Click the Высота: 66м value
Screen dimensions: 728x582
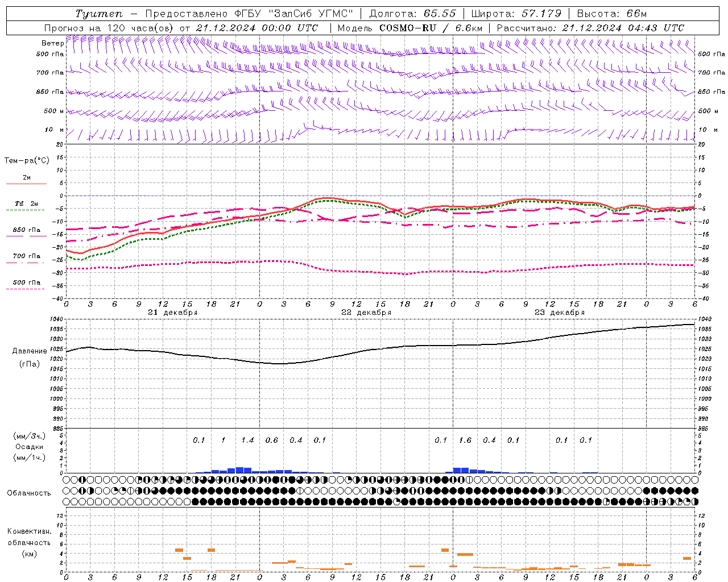pyautogui.click(x=612, y=14)
